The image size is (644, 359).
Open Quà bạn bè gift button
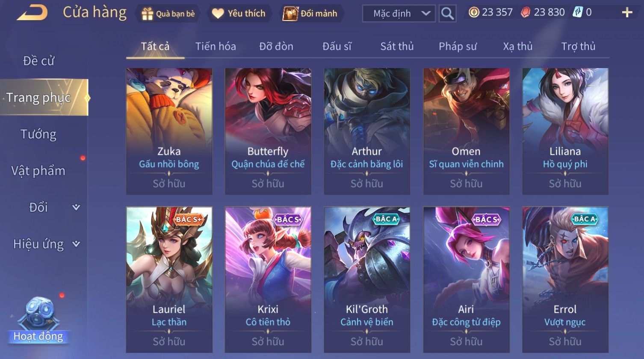168,14
